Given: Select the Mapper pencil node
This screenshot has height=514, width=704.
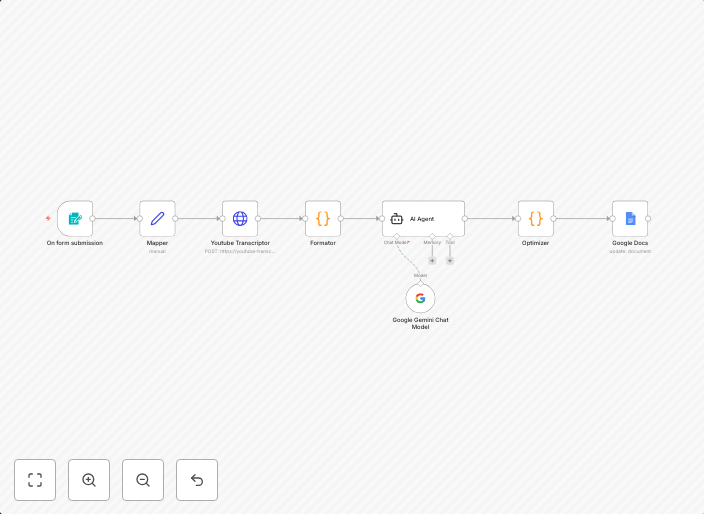Looking at the screenshot, I should (157, 218).
